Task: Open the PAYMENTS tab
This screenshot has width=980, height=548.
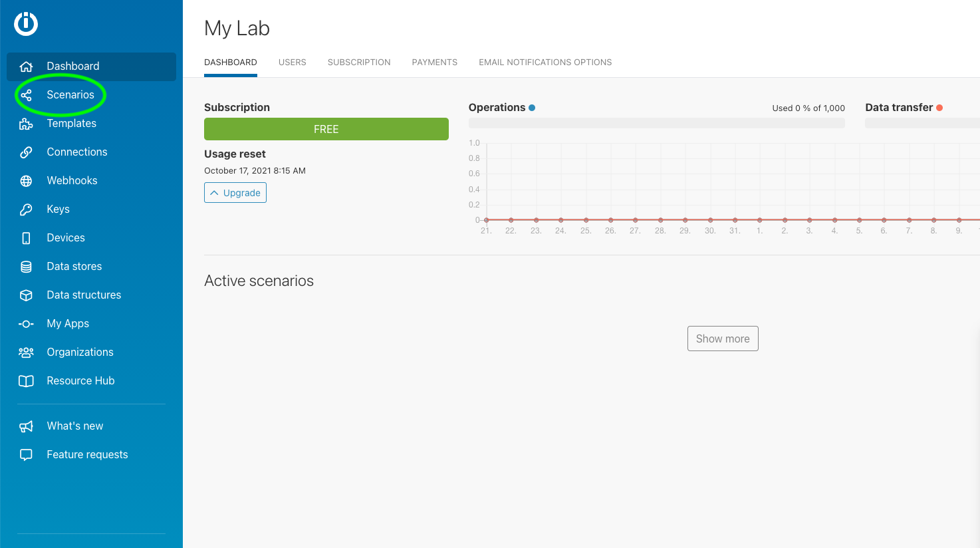Action: [434, 62]
